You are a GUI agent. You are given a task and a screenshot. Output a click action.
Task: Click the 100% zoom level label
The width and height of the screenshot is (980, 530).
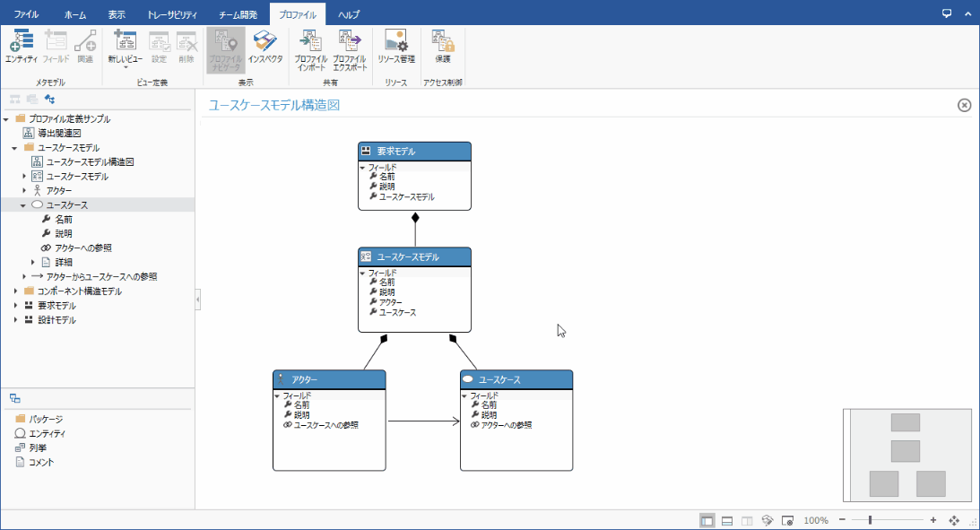coord(815,519)
